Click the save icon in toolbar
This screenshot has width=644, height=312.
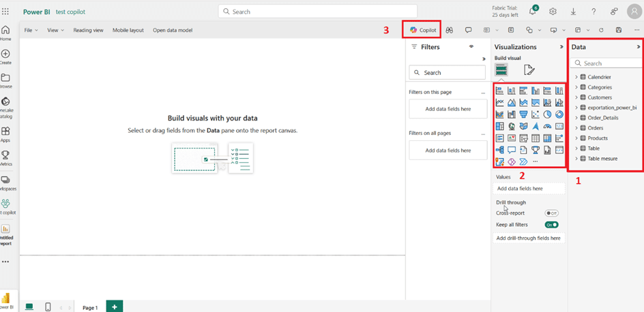pos(618,30)
